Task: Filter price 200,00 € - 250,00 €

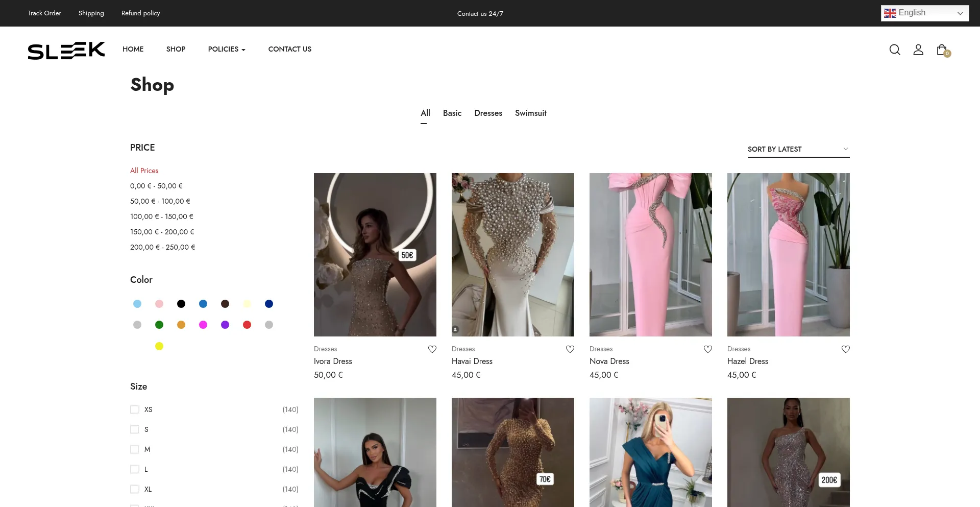Action: pos(163,247)
